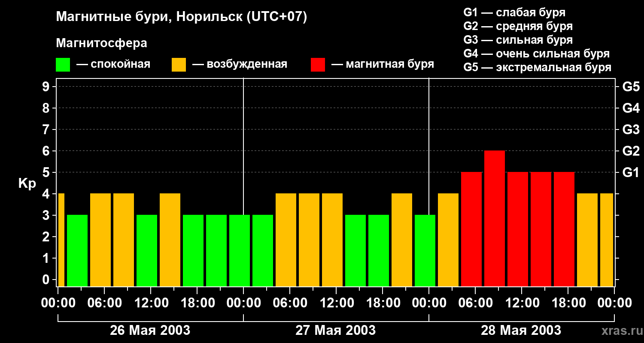
Task: Click the 'G5' right-axis label at Kp 9
Action: pyautogui.click(x=631, y=87)
